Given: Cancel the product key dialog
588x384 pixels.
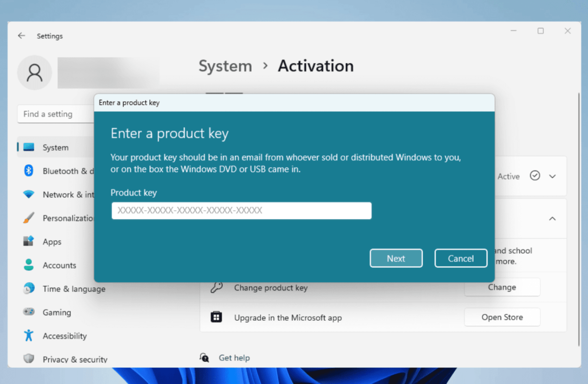Looking at the screenshot, I should [461, 258].
